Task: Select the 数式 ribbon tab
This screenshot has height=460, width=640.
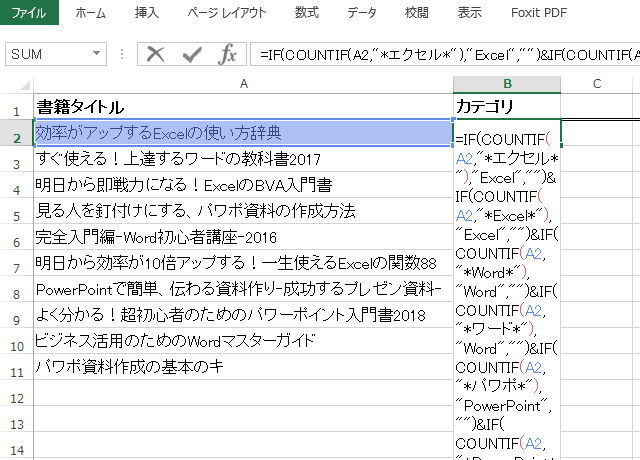Action: click(307, 13)
